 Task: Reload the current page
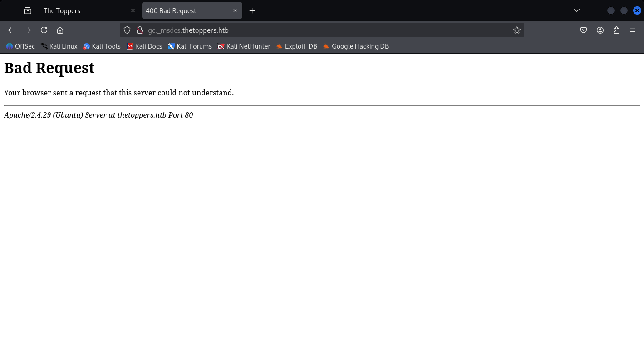pyautogui.click(x=44, y=30)
